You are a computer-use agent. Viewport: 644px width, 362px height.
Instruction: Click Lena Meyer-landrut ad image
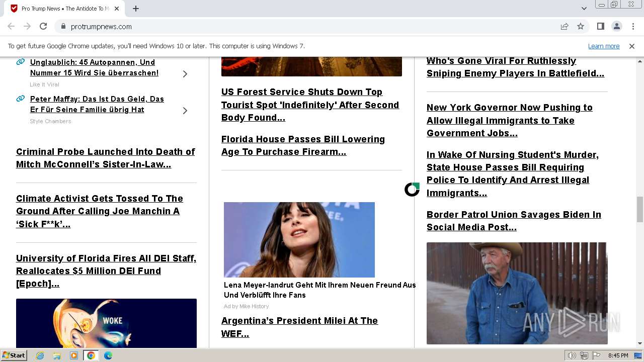click(299, 240)
